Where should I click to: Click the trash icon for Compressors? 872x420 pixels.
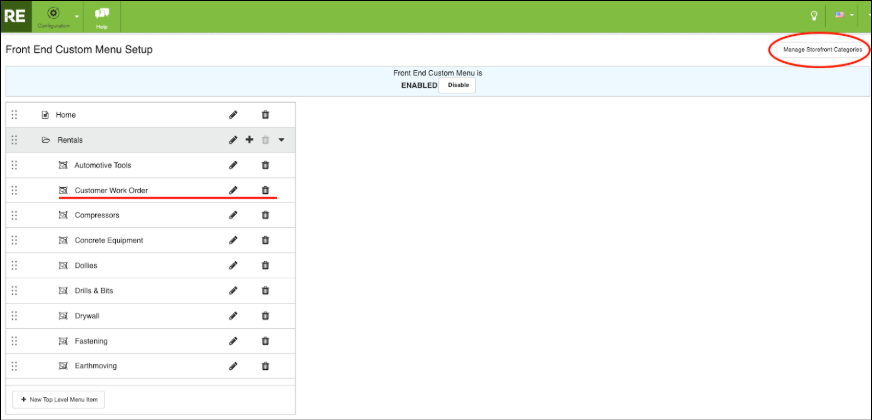tap(265, 215)
